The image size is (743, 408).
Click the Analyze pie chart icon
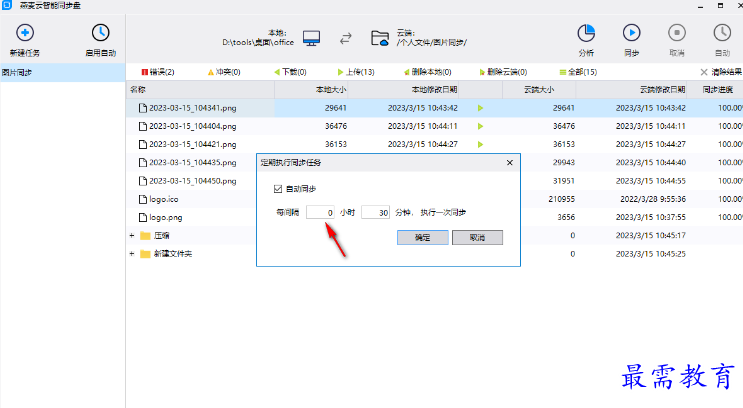[586, 33]
